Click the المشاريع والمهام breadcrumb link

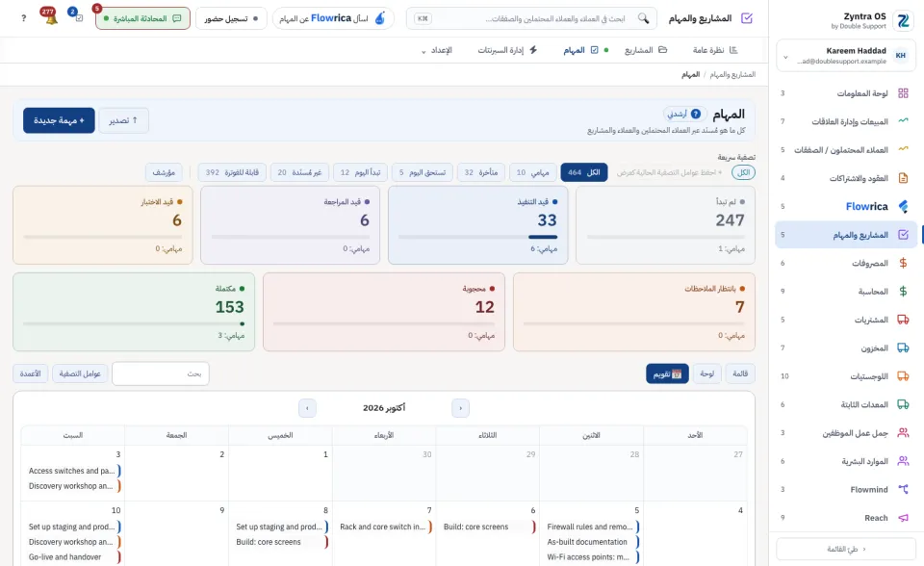coord(732,74)
